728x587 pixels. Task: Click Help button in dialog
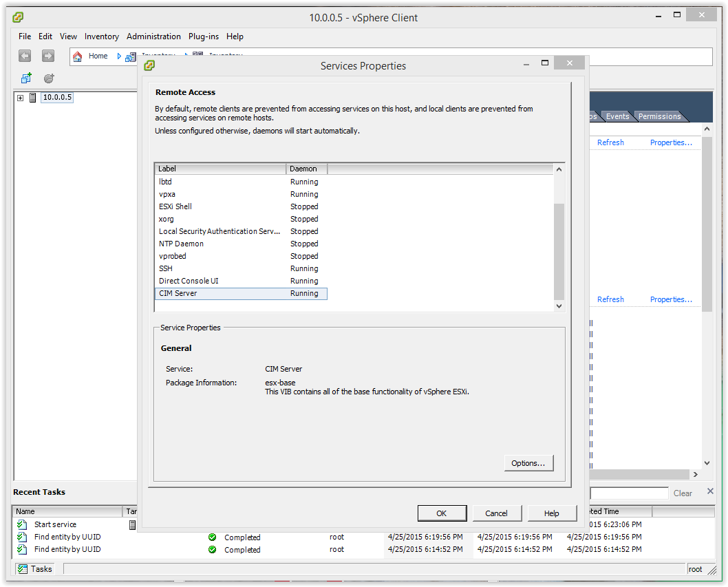(x=552, y=513)
